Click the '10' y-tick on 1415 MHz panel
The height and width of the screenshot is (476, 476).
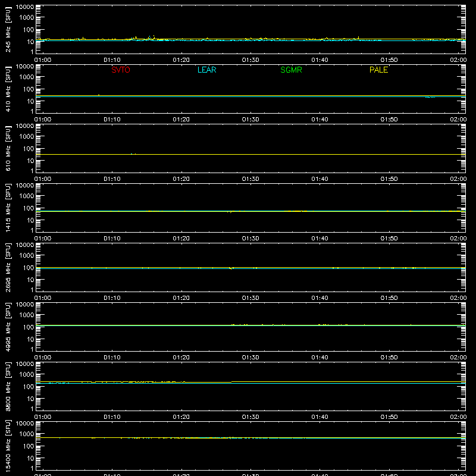tap(30, 220)
